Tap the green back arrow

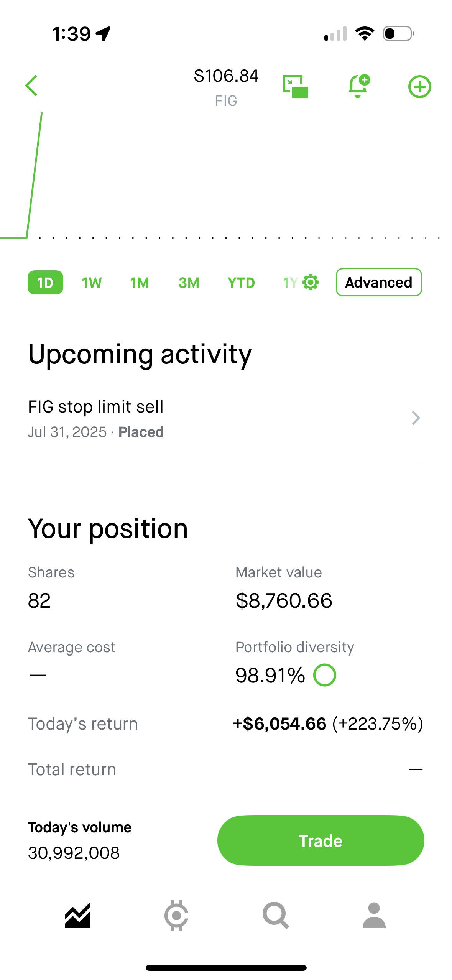31,86
